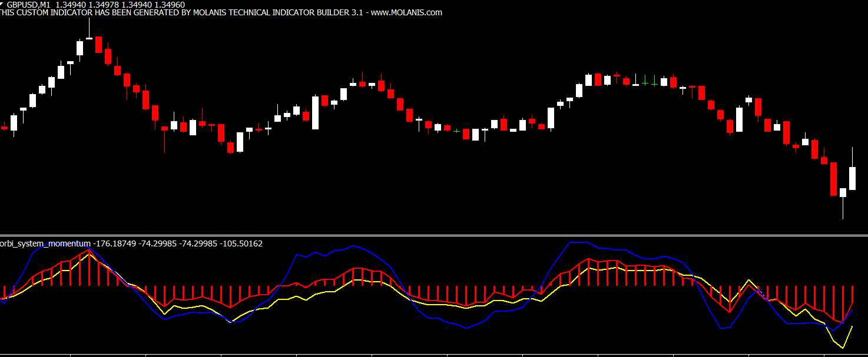
Task: Select the -176.18749 indicator value
Action: click(114, 243)
